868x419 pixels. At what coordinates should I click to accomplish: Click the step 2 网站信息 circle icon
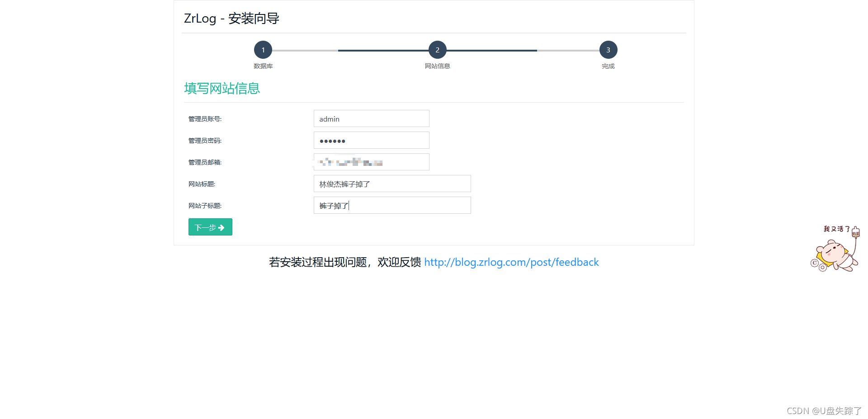point(437,50)
